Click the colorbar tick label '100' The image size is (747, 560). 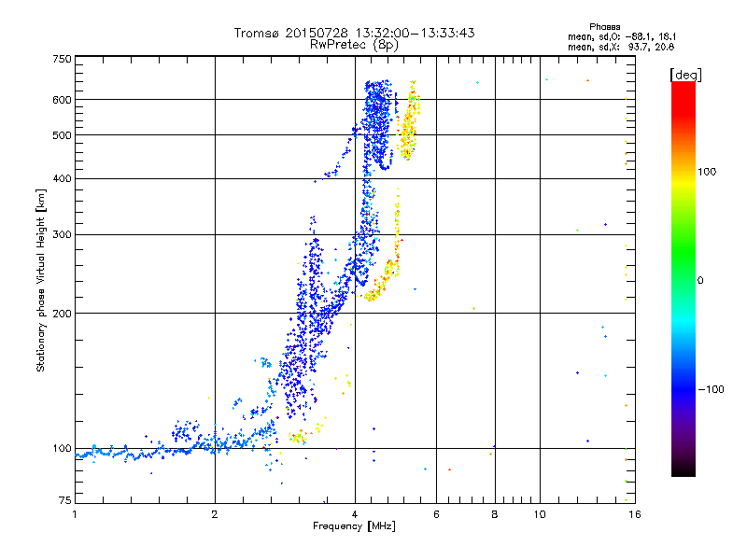[707, 172]
